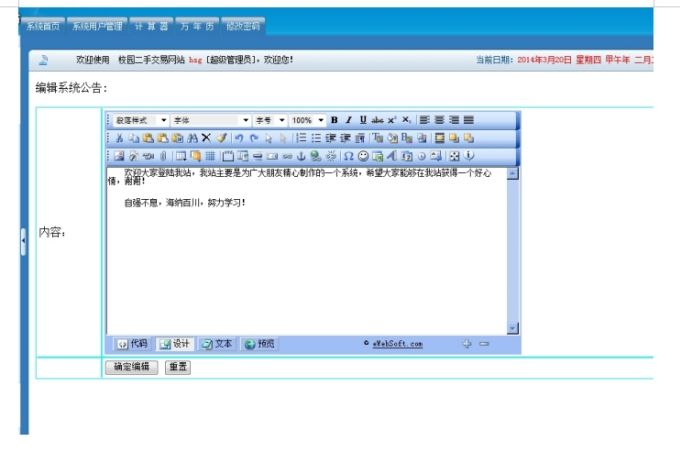The height and width of the screenshot is (464, 692).
Task: Click the 确定编辑 confirm button
Action: 132,367
